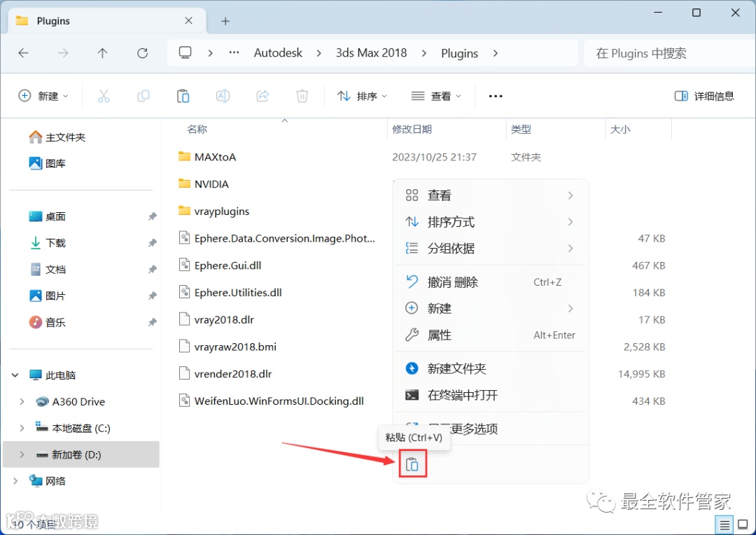Choose 属性 in context menu
The height and width of the screenshot is (535, 756).
click(x=490, y=335)
